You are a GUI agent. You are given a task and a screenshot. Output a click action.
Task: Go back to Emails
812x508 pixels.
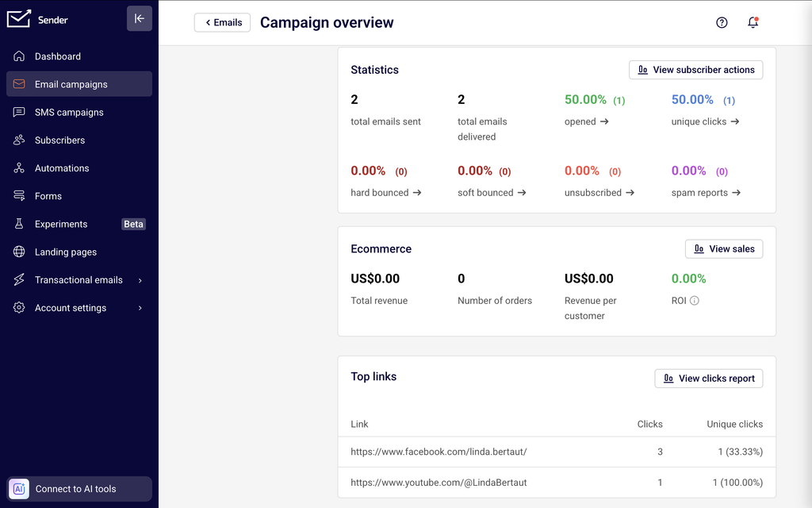[222, 22]
